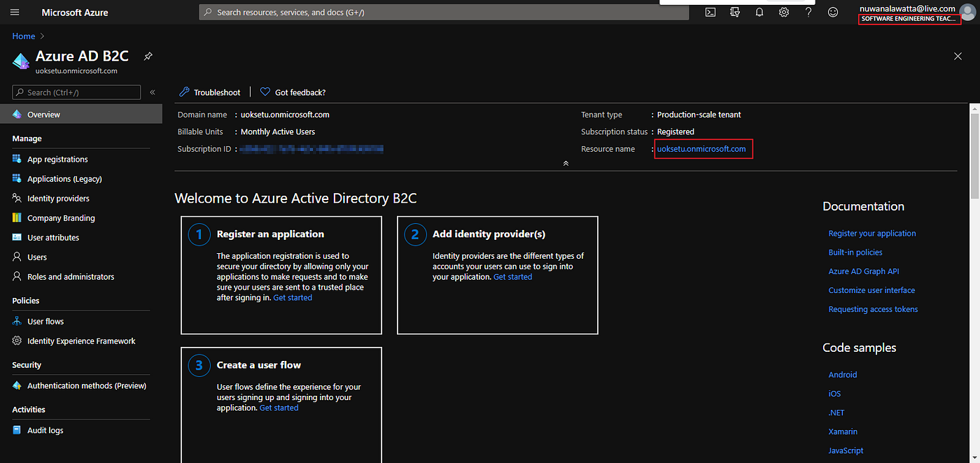Screen dimensions: 980x463
Task: Collapse the left navigation menu chevron
Action: [x=153, y=92]
